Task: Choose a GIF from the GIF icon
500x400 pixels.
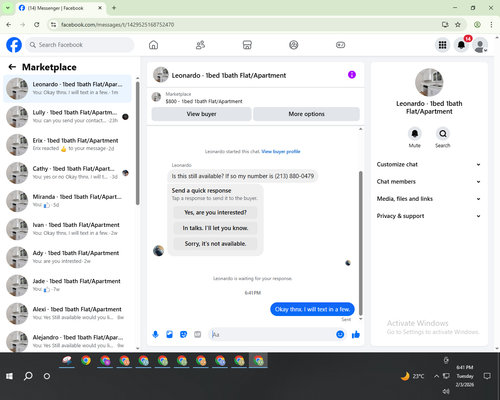Action: tap(197, 334)
